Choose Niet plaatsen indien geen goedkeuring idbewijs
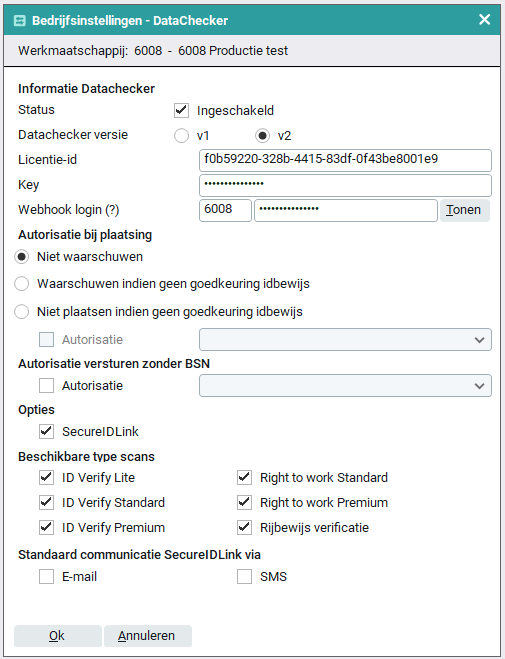505x659 pixels. [21, 312]
